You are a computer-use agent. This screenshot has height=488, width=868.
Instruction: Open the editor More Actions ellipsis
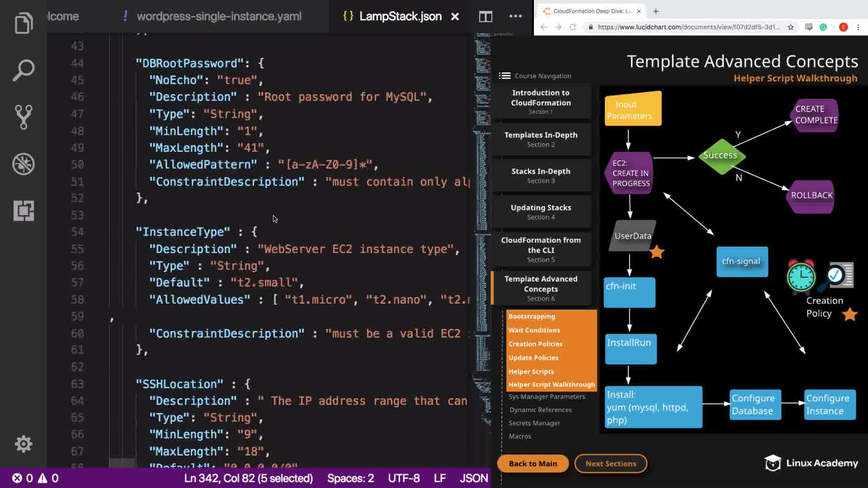click(515, 16)
